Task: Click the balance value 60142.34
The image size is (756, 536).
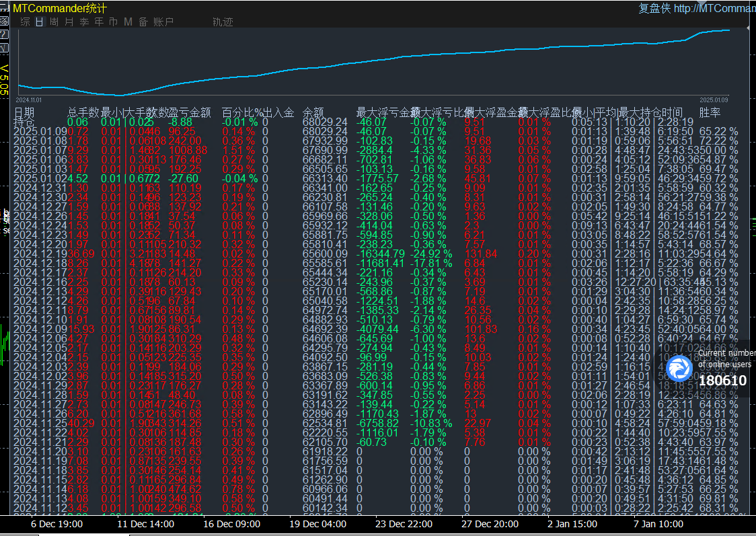Action: click(325, 508)
